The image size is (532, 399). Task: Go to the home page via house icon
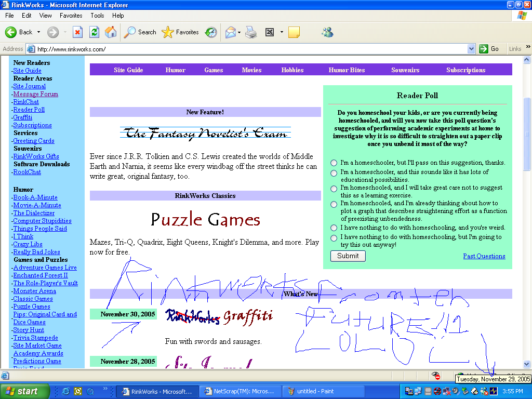(111, 32)
